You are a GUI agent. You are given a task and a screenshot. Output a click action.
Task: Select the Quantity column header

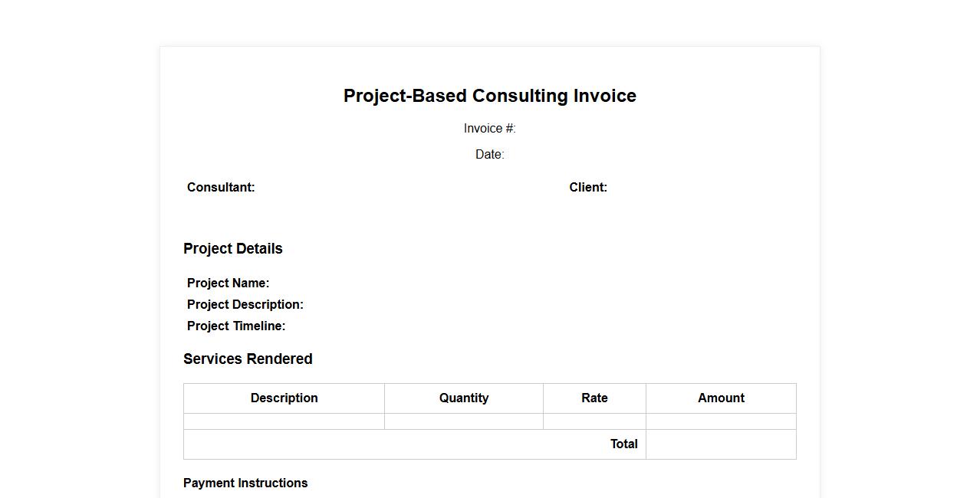(464, 398)
